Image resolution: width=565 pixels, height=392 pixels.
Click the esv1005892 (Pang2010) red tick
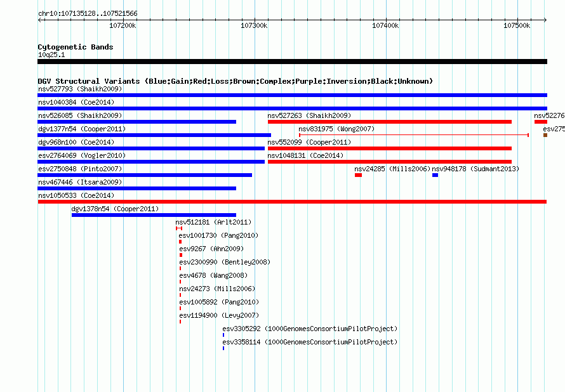pyautogui.click(x=180, y=308)
